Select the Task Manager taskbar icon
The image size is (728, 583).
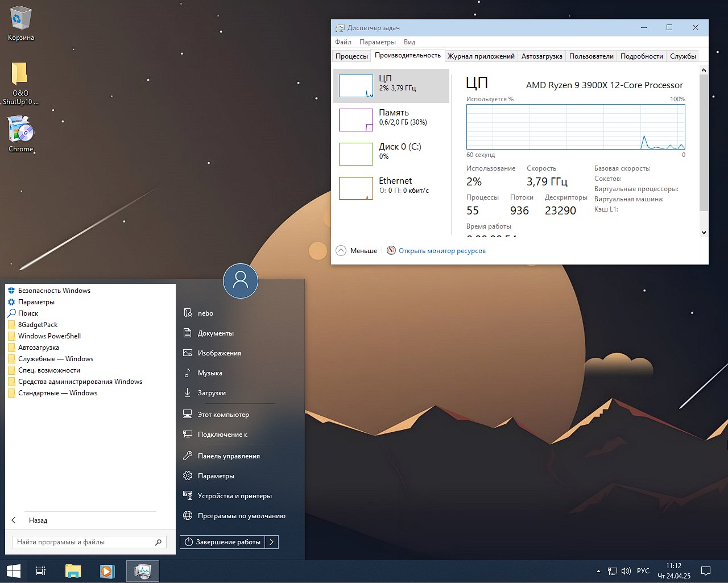coord(142,571)
